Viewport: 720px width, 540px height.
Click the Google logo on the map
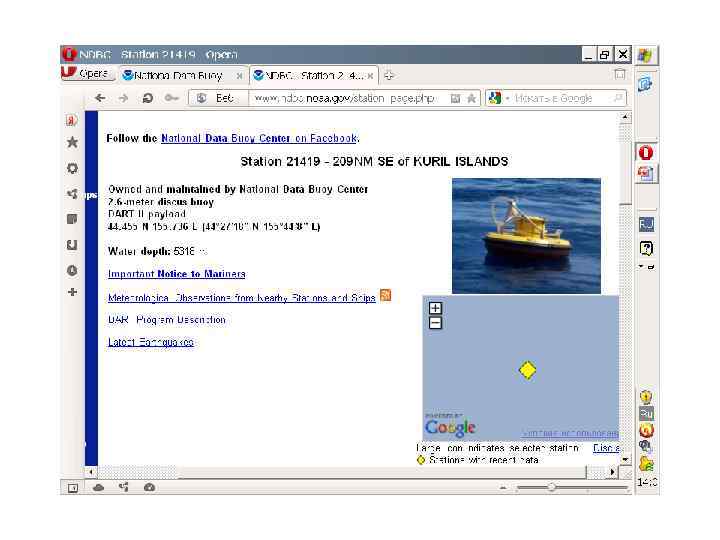click(450, 428)
